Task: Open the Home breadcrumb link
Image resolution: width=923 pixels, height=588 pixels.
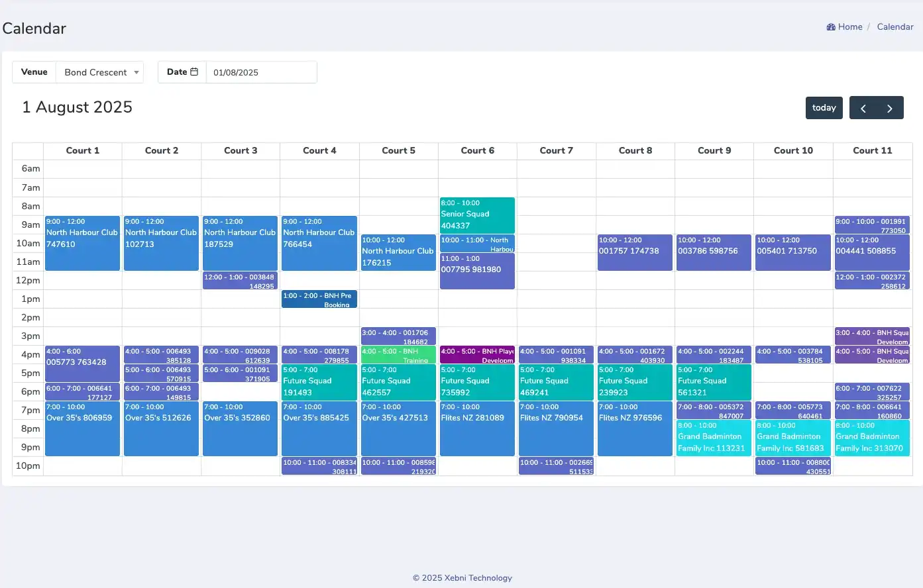Action: [850, 27]
